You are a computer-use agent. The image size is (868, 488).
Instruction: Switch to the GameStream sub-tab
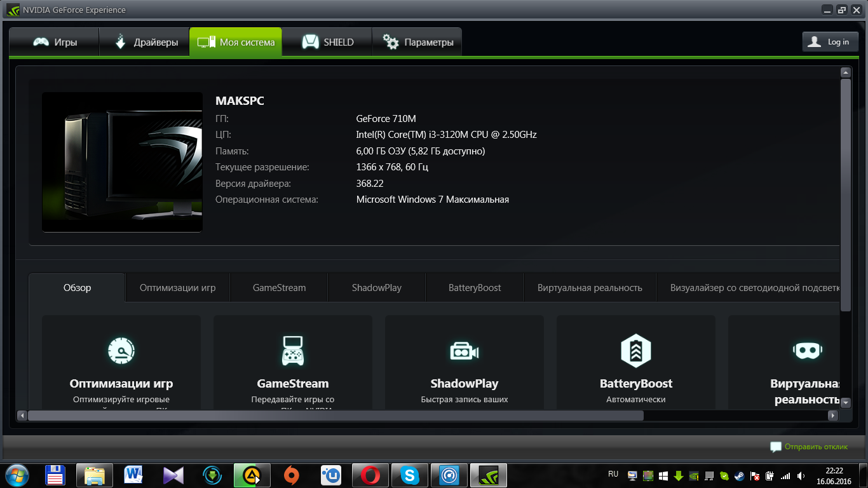tap(279, 288)
